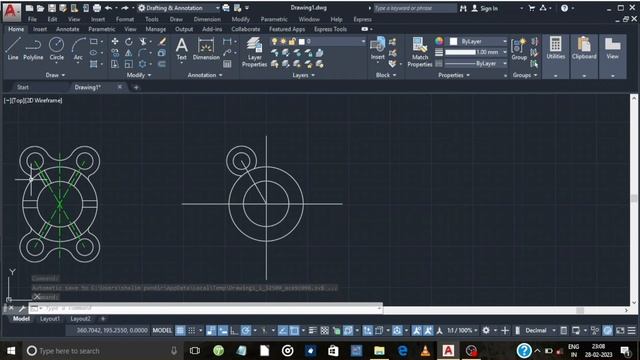This screenshot has height=360, width=640.
Task: Open the Text tool
Action: 182,49
